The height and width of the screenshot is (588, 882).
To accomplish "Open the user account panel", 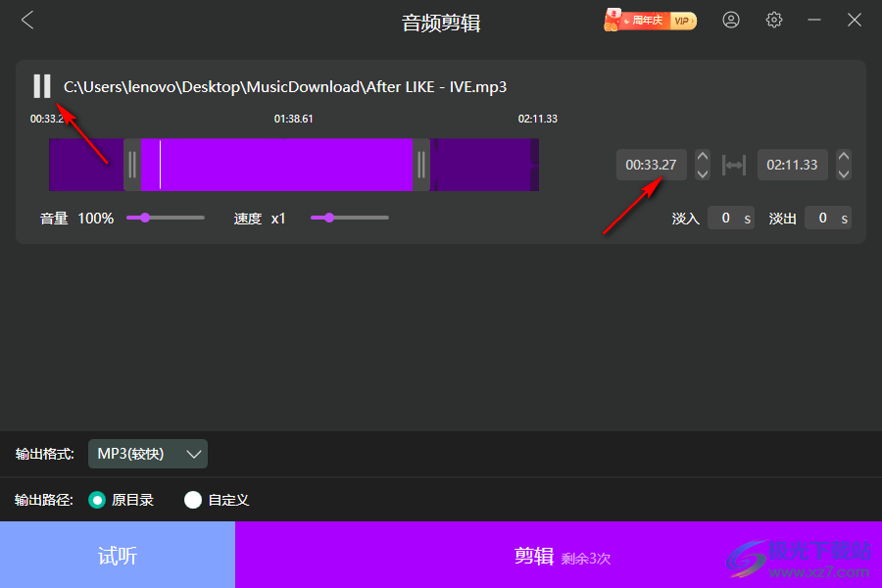I will [731, 20].
